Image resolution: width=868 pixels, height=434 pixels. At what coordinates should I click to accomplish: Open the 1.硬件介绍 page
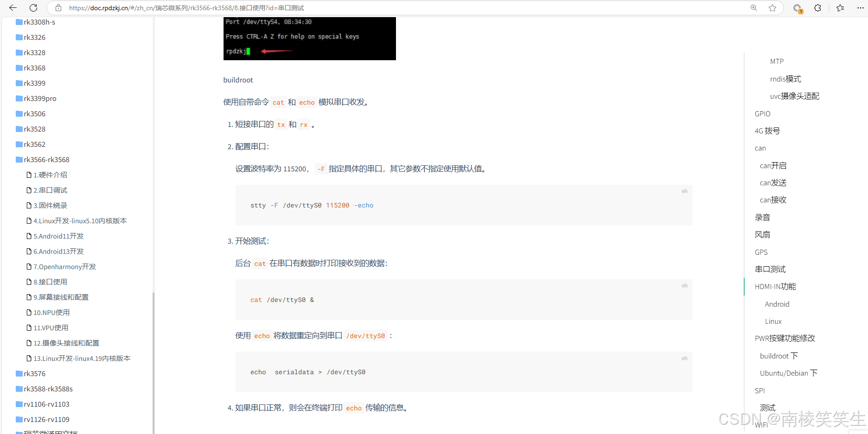click(47, 175)
